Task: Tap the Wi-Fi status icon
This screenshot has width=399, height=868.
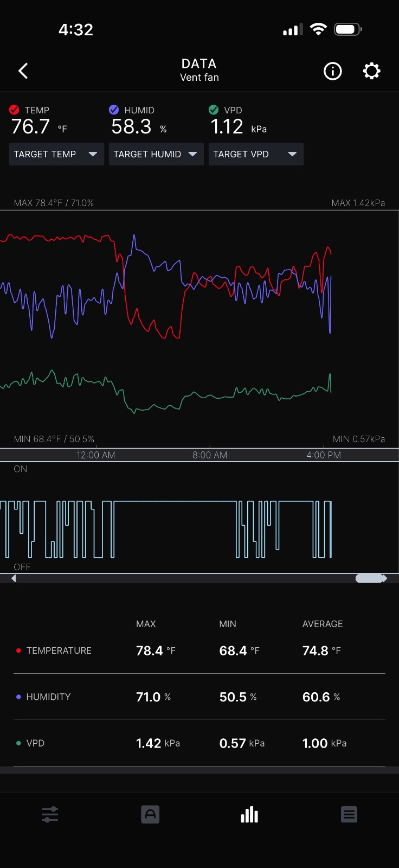Action: (318, 29)
